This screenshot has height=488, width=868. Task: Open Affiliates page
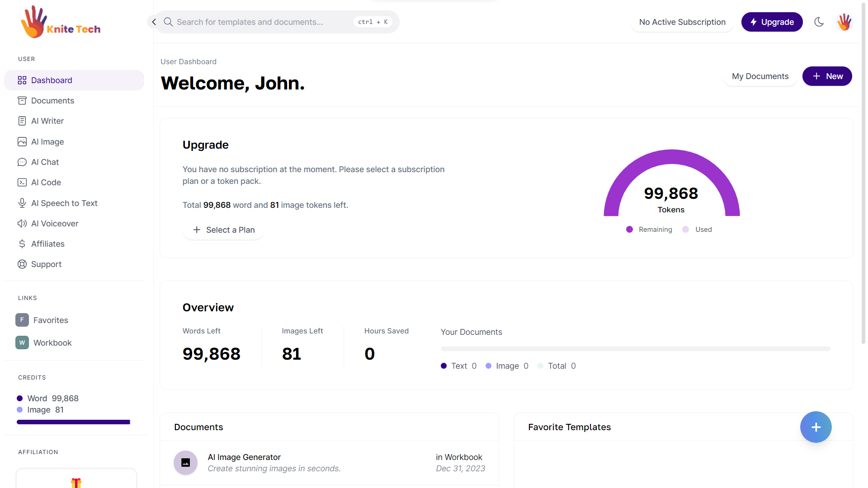[x=47, y=244]
